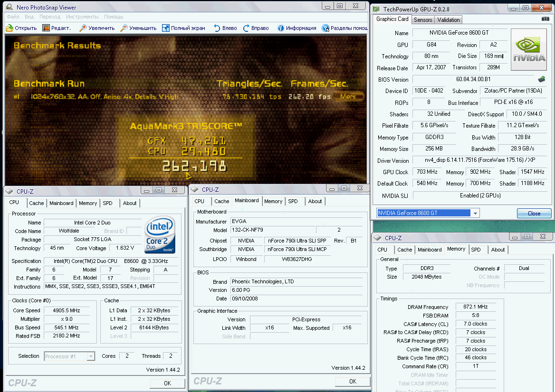Open Mainboard tab in right CPU-Z window

430,250
